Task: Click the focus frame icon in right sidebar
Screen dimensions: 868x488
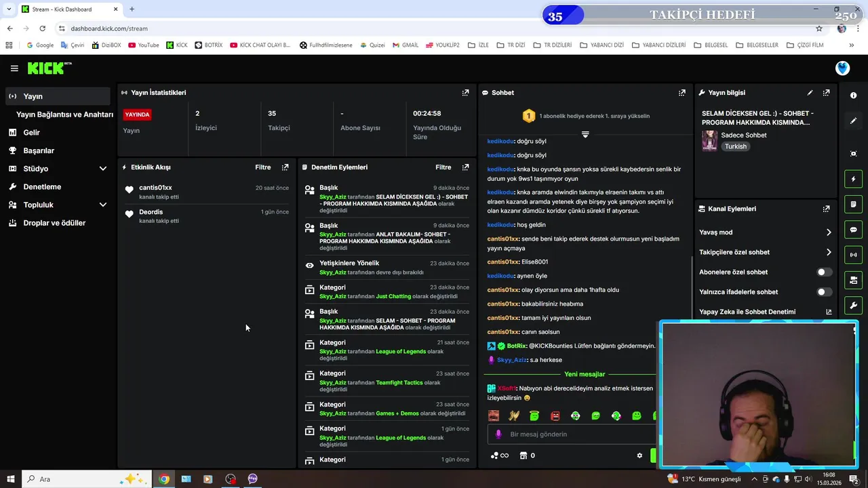Action: (853, 154)
